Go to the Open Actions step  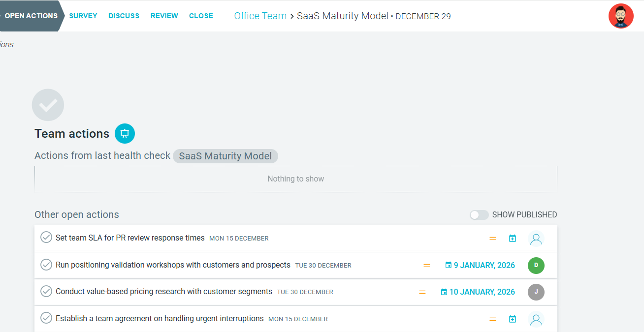pyautogui.click(x=31, y=16)
